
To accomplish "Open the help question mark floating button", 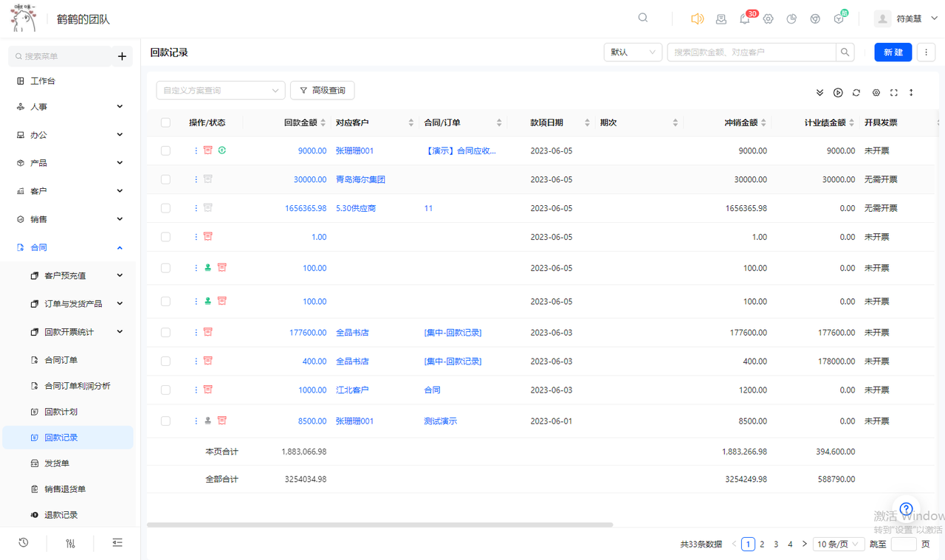I will [907, 509].
